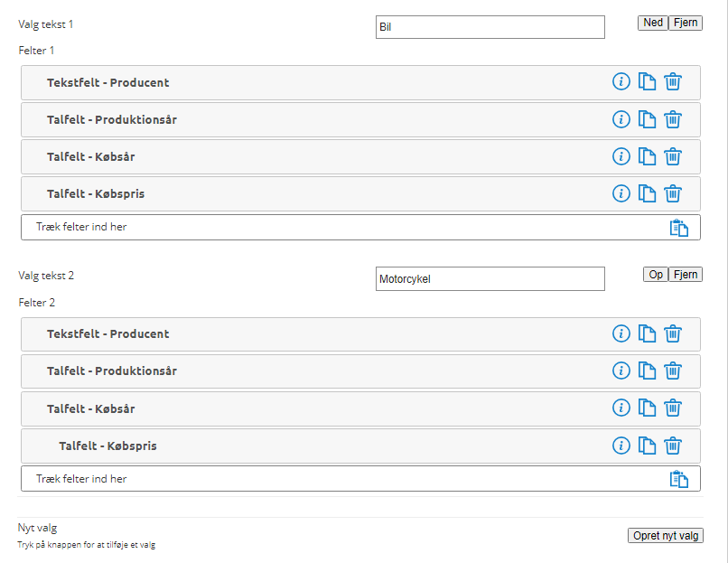Show info for Talfelt - Produktionsår under Bil

621,119
